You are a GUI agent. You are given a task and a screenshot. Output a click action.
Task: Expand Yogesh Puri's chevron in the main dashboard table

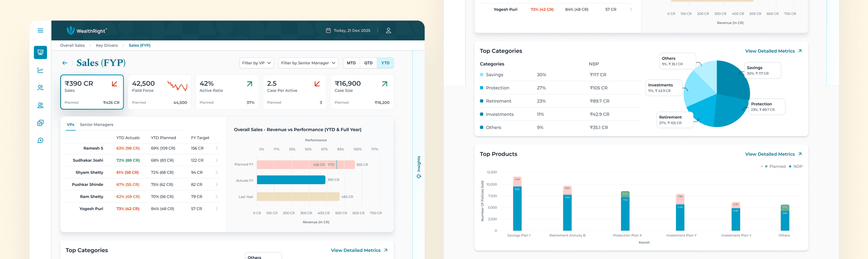[217, 209]
